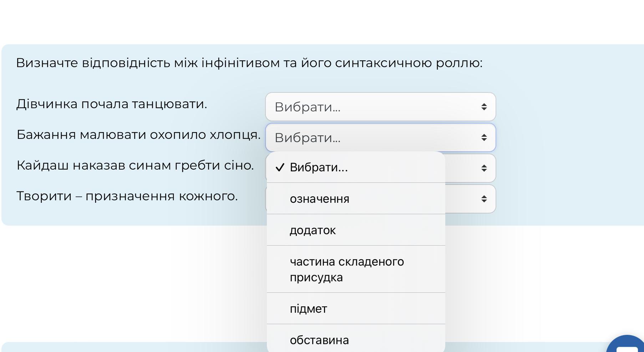This screenshot has width=644, height=352.
Task: Select 'підмет' from the dropdown list
Action: [x=308, y=309]
